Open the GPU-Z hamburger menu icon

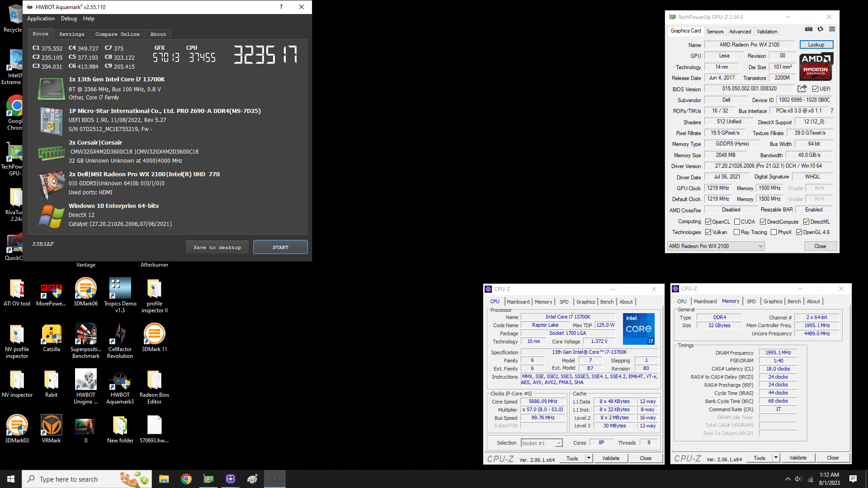pos(832,29)
